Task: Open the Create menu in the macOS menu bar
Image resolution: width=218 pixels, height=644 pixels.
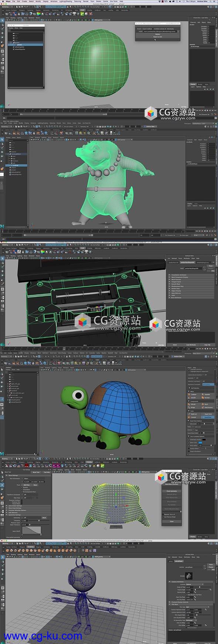Action: point(24,1)
